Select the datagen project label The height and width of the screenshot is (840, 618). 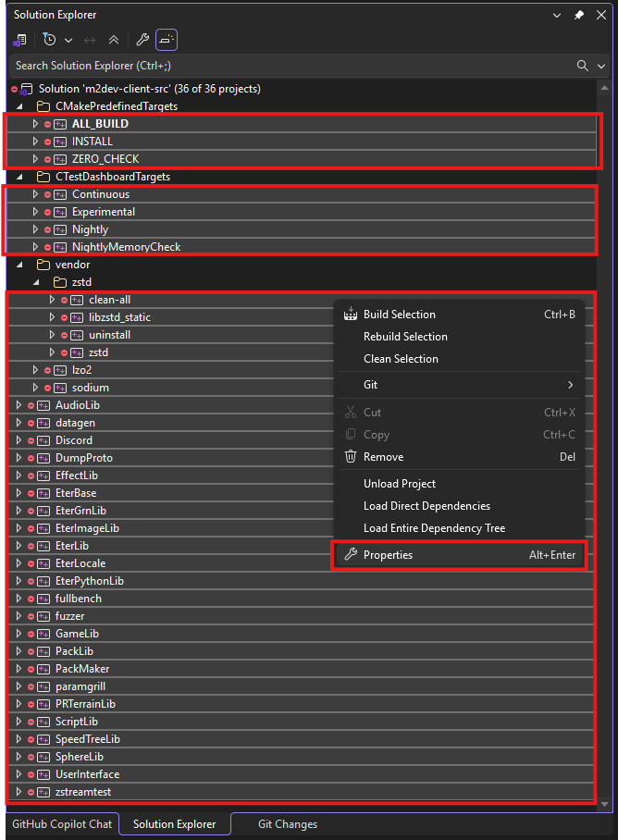pos(75,423)
